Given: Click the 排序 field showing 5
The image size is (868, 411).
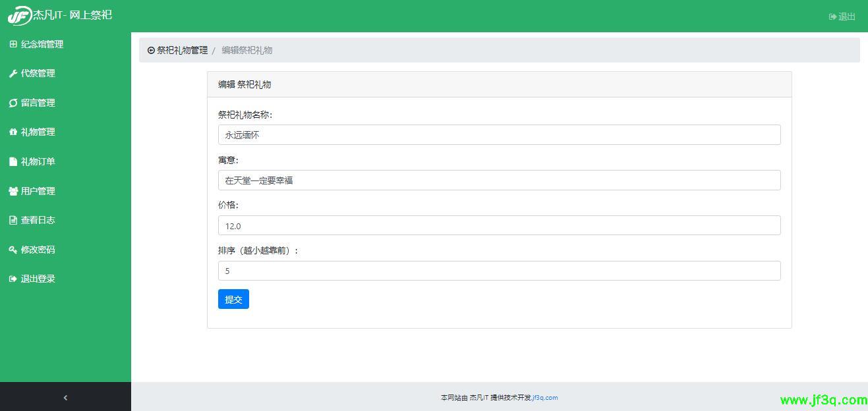Looking at the screenshot, I should point(499,271).
